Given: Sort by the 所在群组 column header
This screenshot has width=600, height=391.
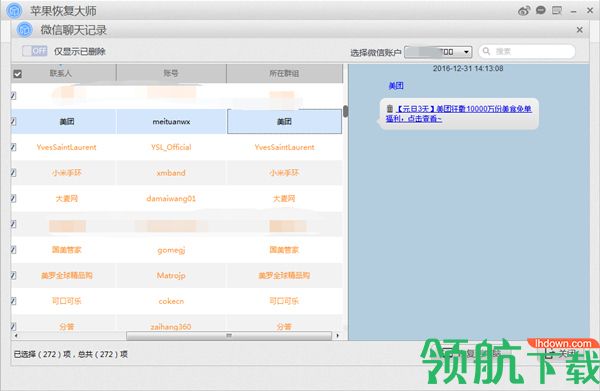Looking at the screenshot, I should pos(284,73).
